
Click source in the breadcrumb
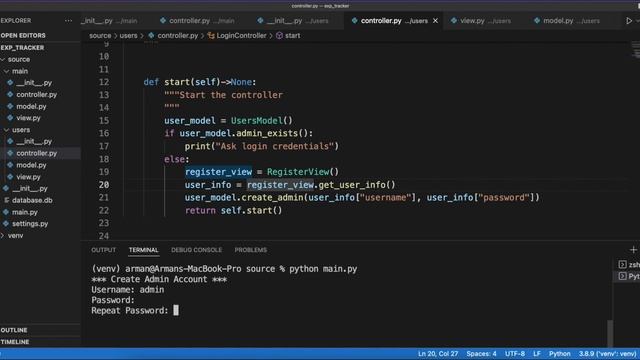point(100,36)
